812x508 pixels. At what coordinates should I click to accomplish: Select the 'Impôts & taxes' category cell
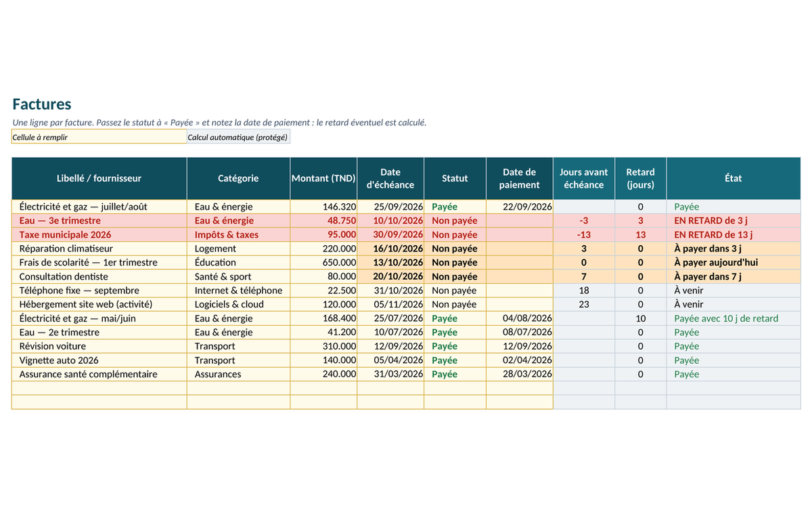[238, 234]
